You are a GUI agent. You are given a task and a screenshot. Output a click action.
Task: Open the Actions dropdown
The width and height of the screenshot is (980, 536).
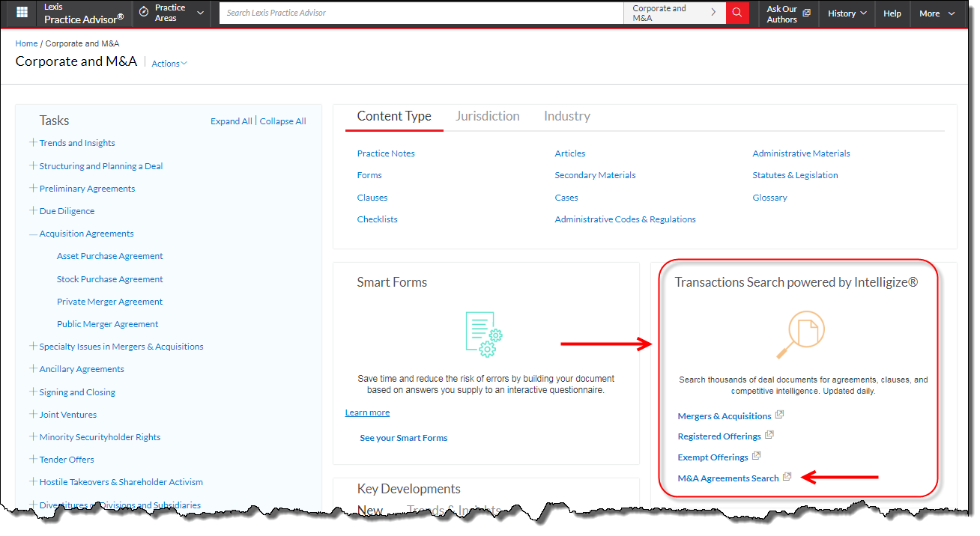click(169, 64)
